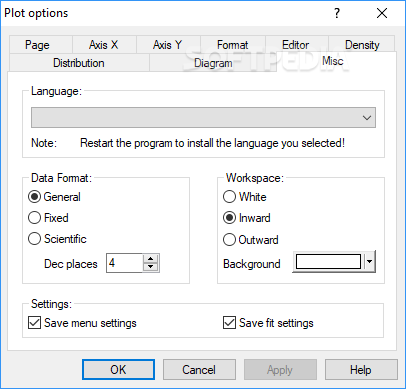The width and height of the screenshot is (406, 389).
Task: Open the Diagram tab
Action: tap(213, 63)
